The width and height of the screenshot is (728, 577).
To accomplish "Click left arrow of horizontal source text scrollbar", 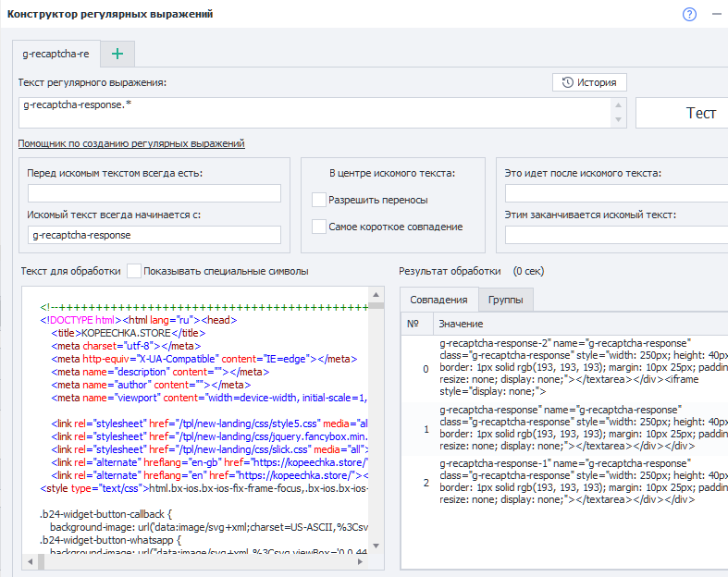I will click(x=30, y=561).
